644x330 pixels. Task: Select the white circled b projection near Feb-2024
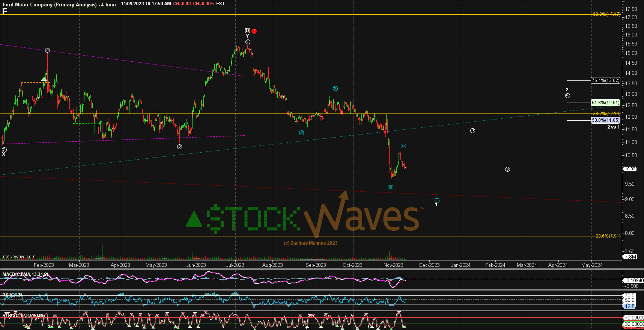pos(507,169)
